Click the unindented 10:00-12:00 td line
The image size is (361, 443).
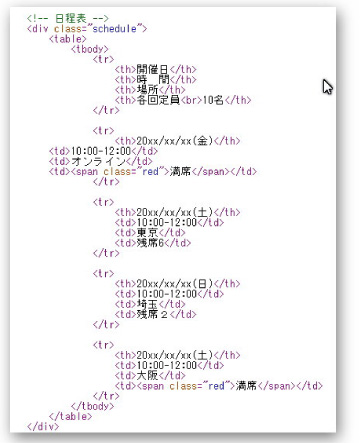tap(103, 151)
